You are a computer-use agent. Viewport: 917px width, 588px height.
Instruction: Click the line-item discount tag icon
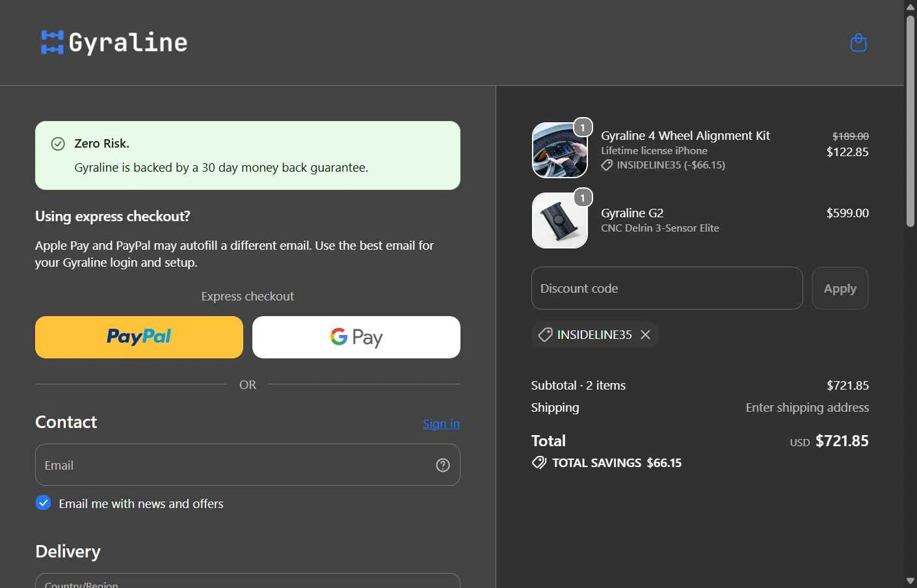click(607, 165)
